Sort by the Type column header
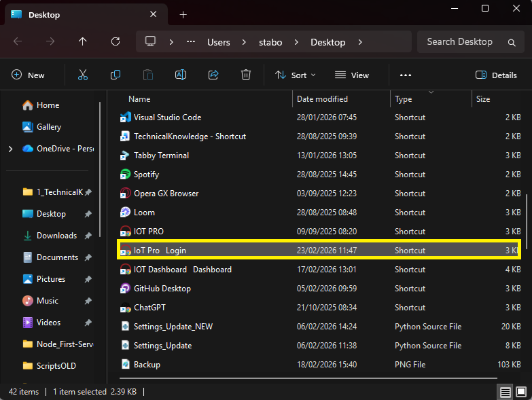The height and width of the screenshot is (400, 532). coord(403,99)
